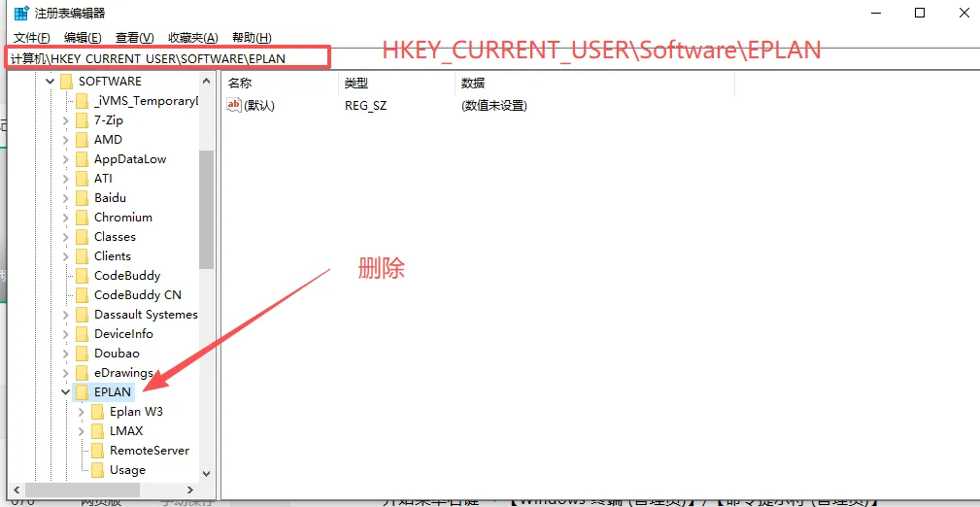Screen dimensions: 980x507
Task: Select the Chromium folder icon
Action: pyautogui.click(x=82, y=217)
